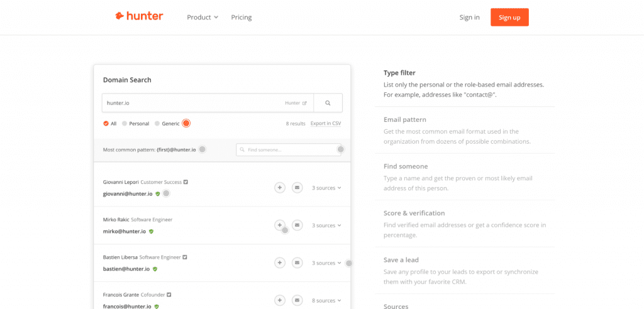The width and height of the screenshot is (644, 309).
Task: Open the Pricing page
Action: coord(241,17)
